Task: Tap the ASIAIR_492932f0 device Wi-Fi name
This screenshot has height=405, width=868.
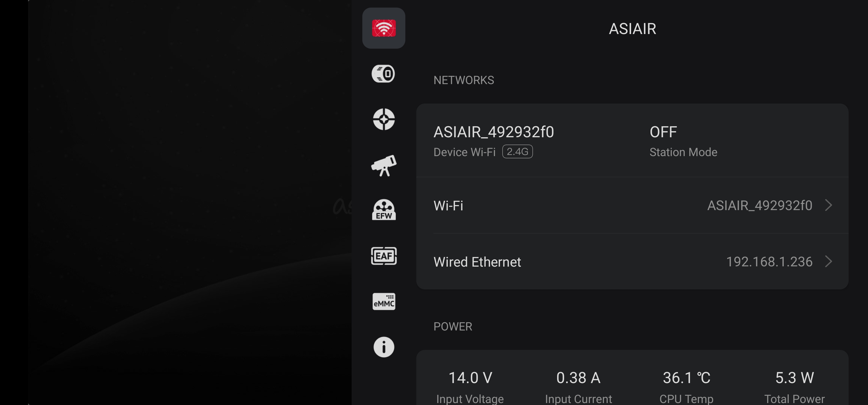Action: [x=494, y=132]
